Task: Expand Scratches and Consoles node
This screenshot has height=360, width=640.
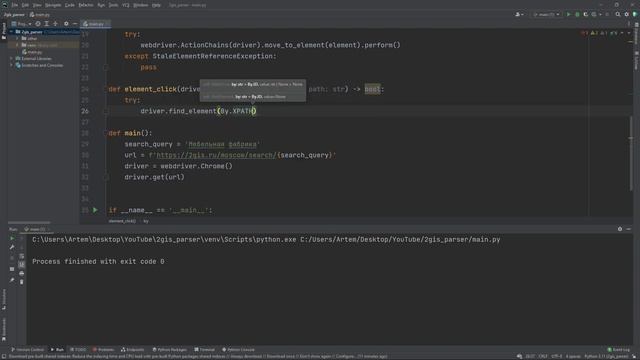Action: point(12,65)
